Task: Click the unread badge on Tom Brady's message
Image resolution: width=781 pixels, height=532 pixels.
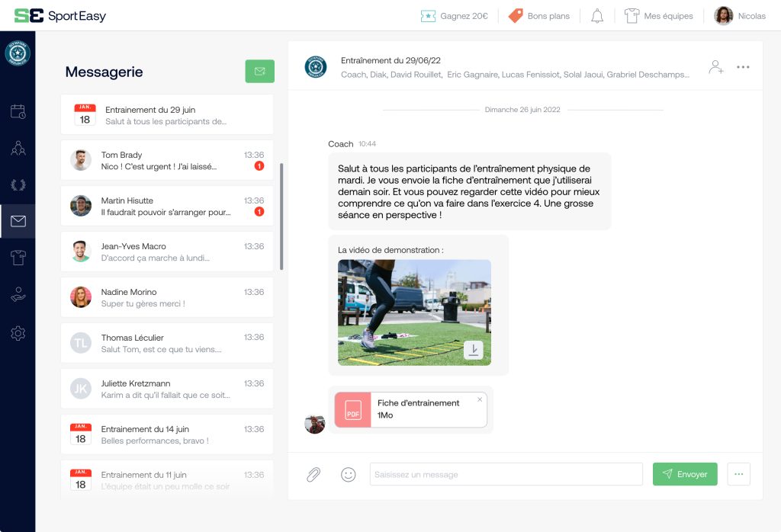Action: (259, 166)
